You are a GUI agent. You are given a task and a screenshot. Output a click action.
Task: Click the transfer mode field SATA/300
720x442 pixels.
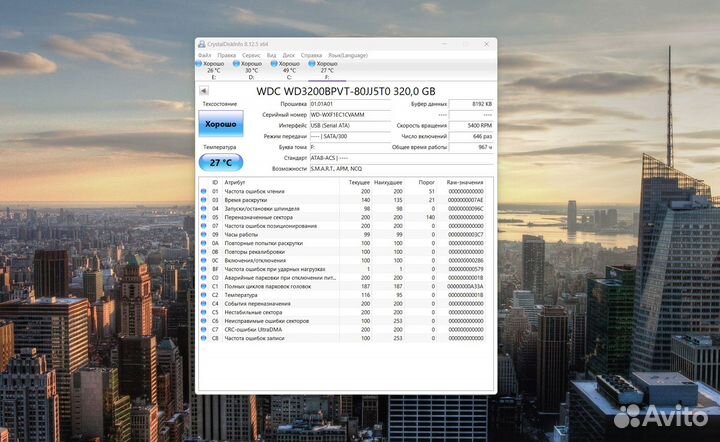click(350, 136)
